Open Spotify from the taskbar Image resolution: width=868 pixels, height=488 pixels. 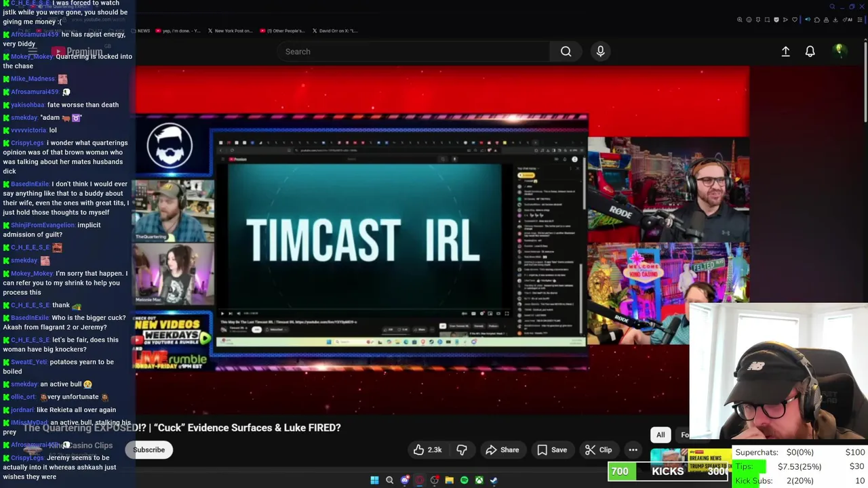pos(464,481)
